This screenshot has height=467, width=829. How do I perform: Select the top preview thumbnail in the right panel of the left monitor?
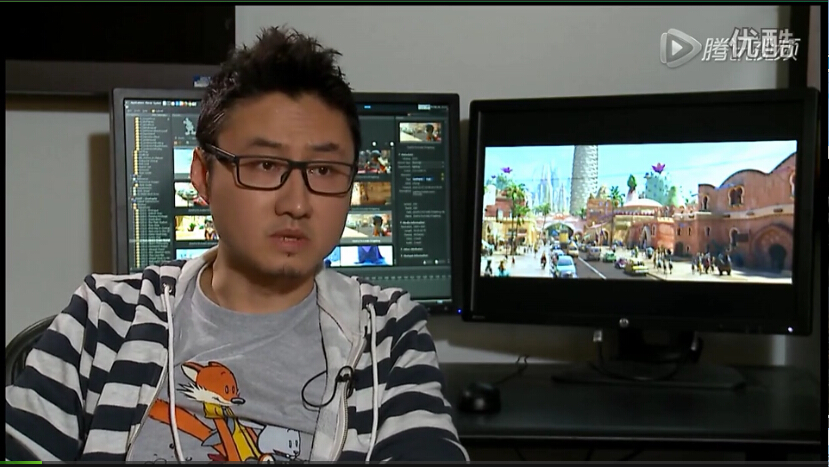[x=420, y=133]
